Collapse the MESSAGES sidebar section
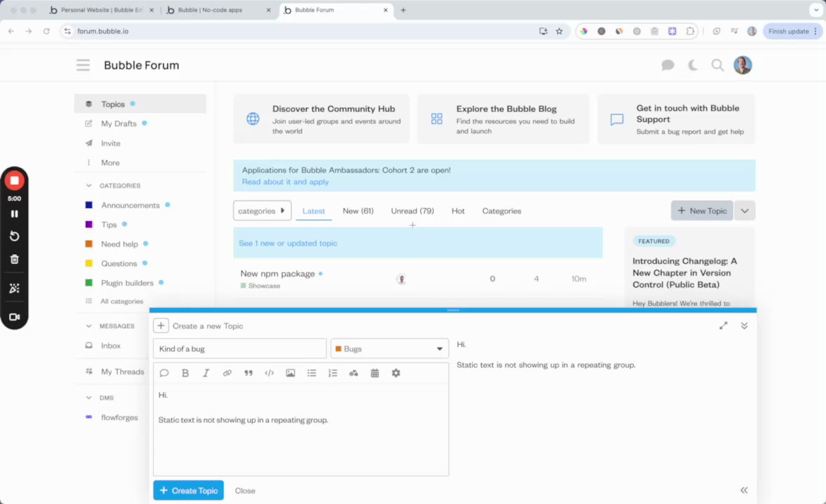 click(88, 326)
